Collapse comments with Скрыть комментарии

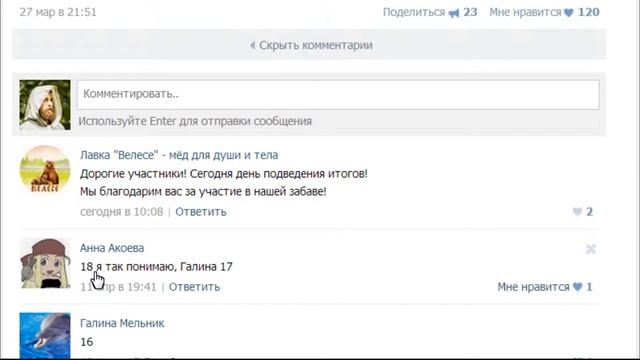point(311,45)
